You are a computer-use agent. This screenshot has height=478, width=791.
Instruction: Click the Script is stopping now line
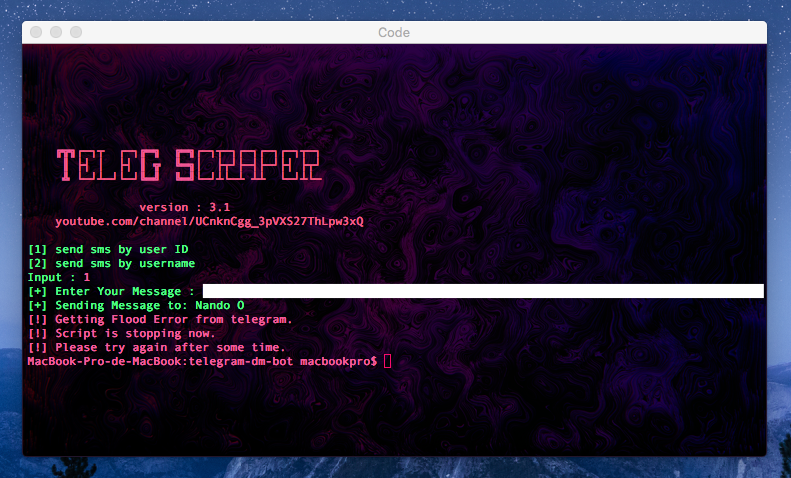click(122, 333)
